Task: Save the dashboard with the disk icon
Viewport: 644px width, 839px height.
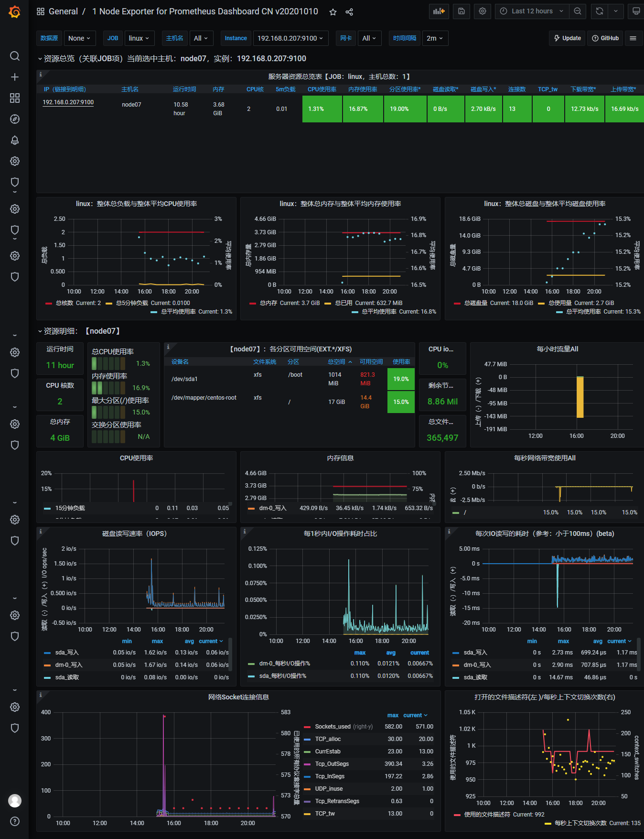Action: pyautogui.click(x=462, y=11)
